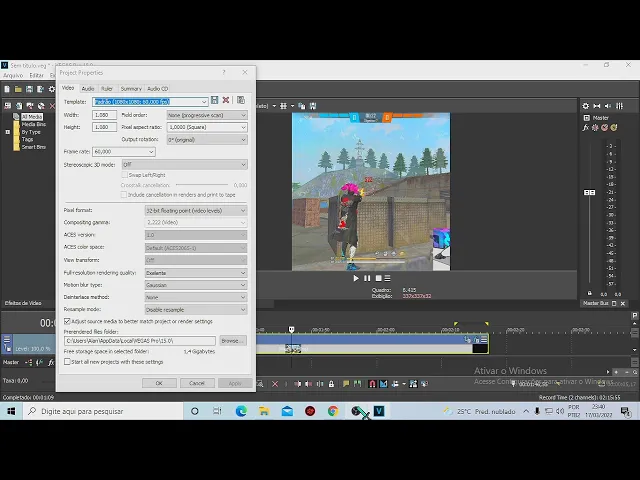Toggle Swap Left/Right checkbox
The width and height of the screenshot is (640, 480).
pyautogui.click(x=124, y=175)
